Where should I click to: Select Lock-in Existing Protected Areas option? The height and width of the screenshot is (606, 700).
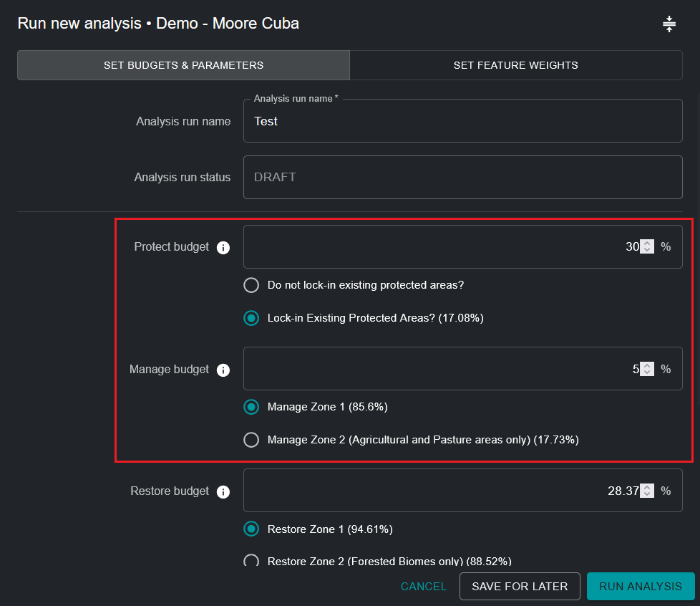click(251, 318)
